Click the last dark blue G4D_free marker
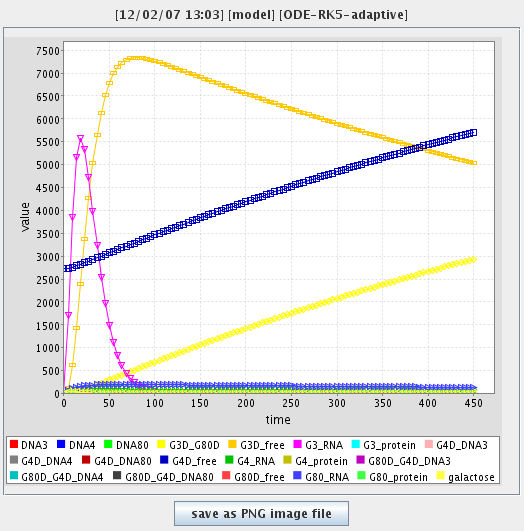Image resolution: width=524 pixels, height=531 pixels. click(x=474, y=132)
